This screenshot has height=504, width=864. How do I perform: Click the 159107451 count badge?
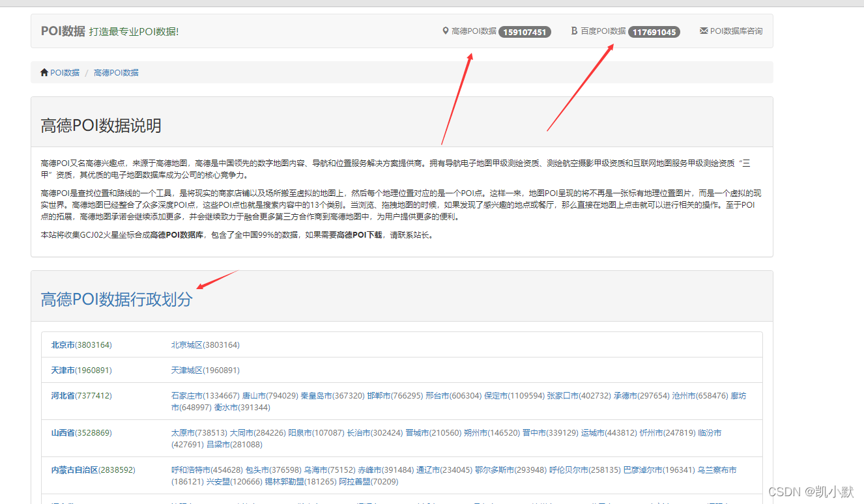pyautogui.click(x=525, y=32)
